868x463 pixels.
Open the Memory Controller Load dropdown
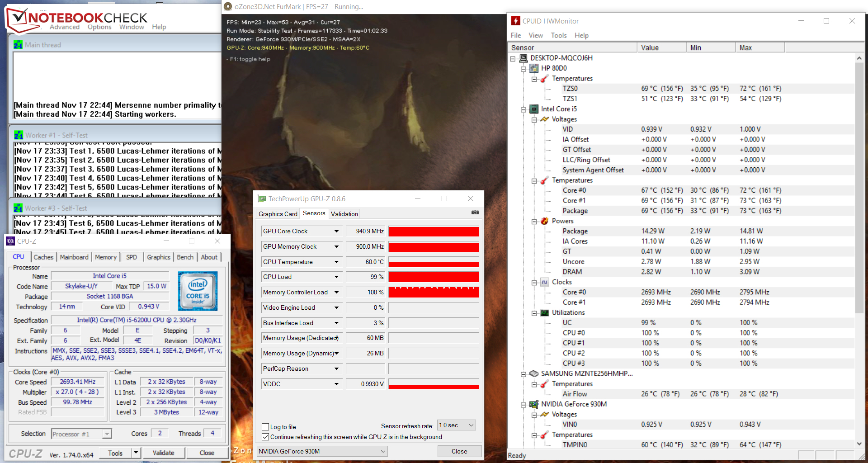(336, 292)
